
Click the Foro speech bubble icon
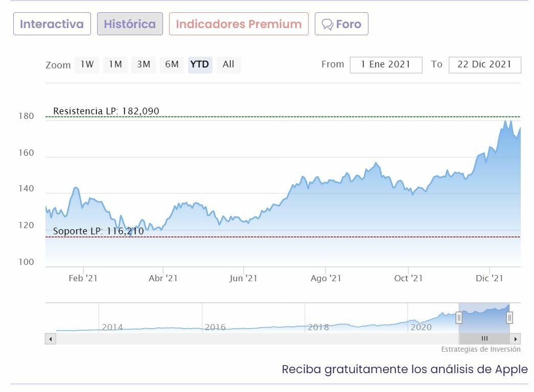point(328,24)
